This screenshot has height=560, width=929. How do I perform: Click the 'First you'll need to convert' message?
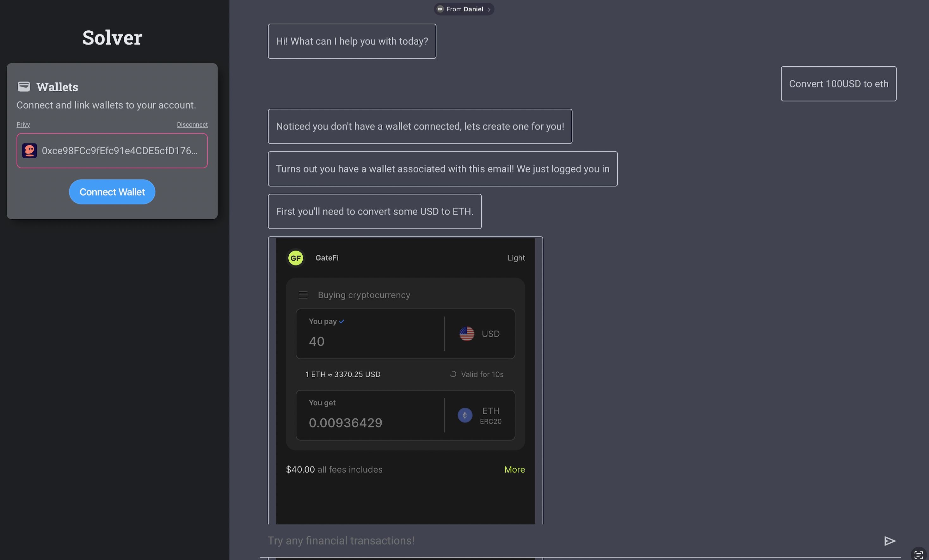point(374,212)
